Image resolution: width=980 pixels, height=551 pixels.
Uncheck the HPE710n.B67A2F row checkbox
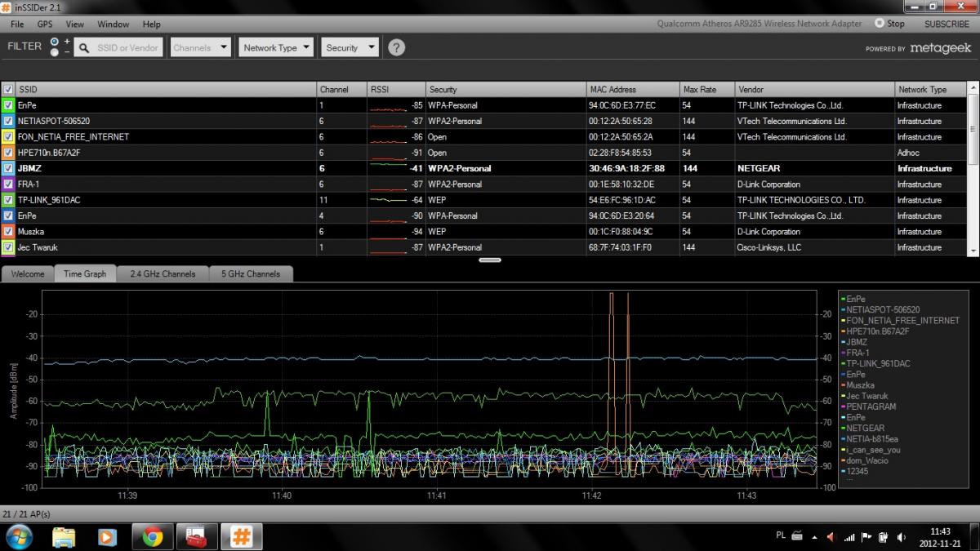click(8, 153)
